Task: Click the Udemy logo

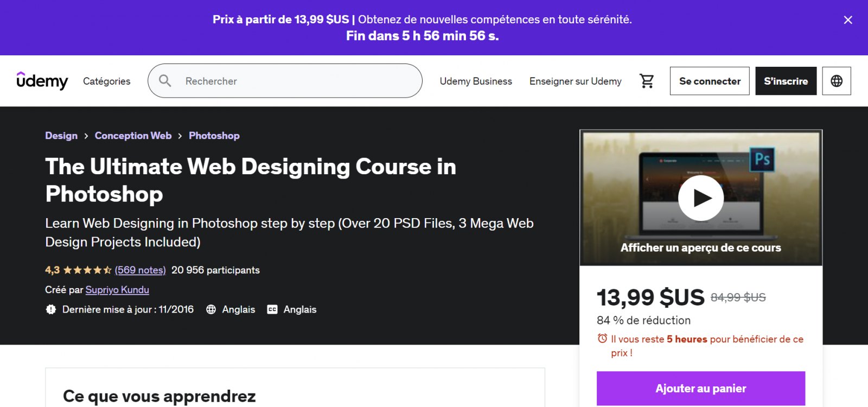Action: [42, 81]
